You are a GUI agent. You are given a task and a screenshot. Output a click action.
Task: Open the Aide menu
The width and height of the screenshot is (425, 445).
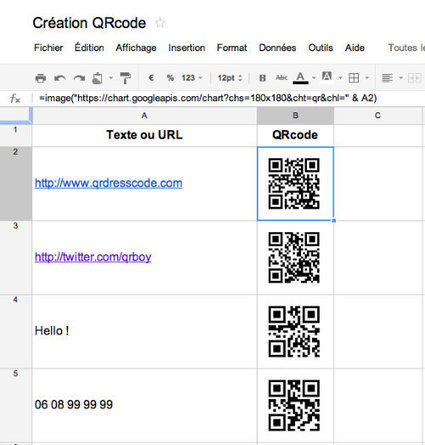coord(355,48)
